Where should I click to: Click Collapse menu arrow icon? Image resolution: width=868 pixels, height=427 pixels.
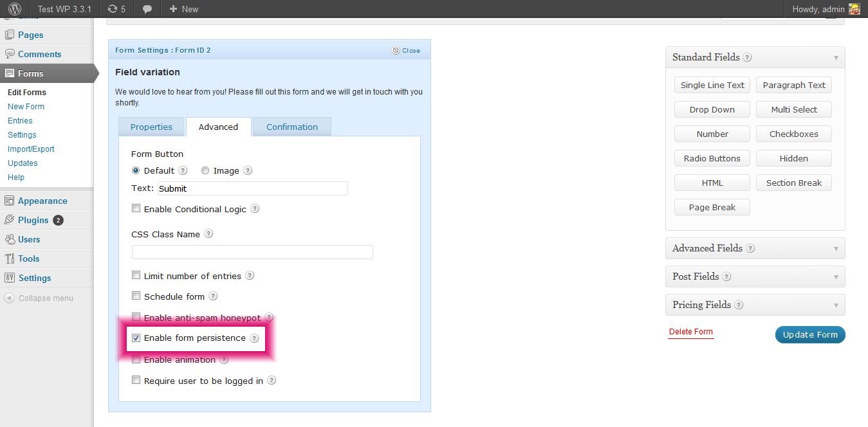(9, 298)
